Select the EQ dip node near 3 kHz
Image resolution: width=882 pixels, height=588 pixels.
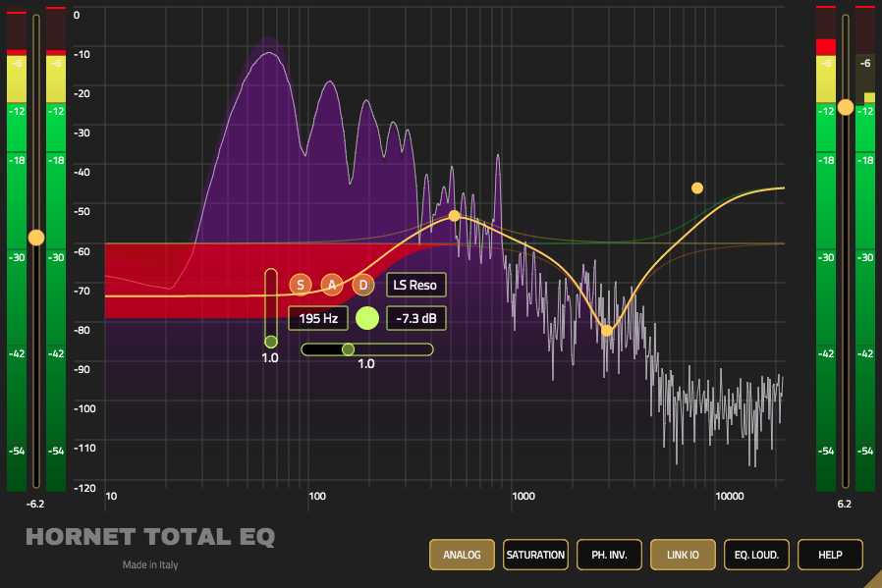[x=606, y=331]
